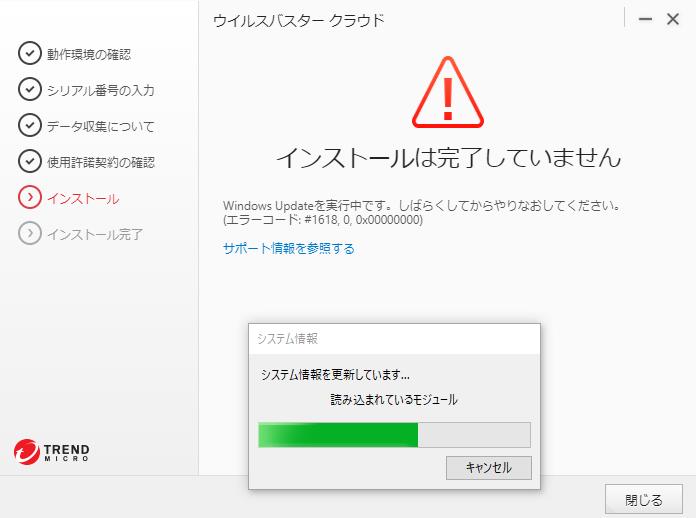Select the 動作環境の確認 step label

point(89,54)
